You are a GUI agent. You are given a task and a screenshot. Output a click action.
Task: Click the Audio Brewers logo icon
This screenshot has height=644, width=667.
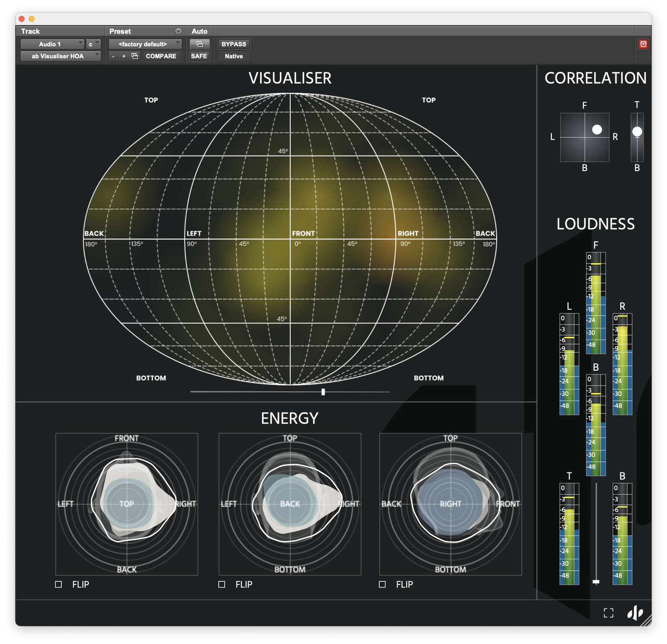[635, 613]
